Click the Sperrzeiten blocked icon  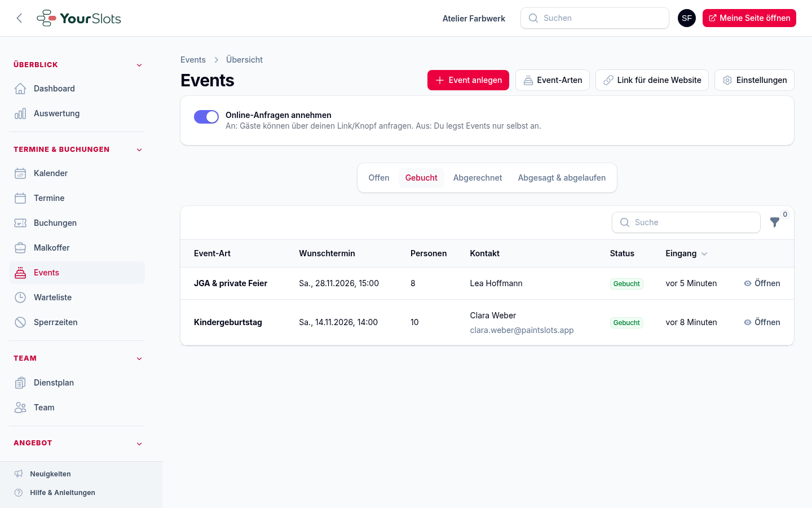click(20, 322)
